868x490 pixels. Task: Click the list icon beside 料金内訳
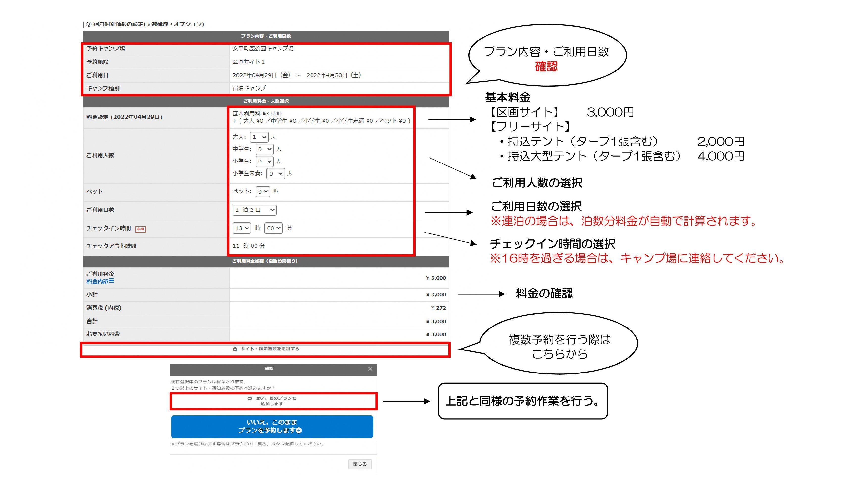point(112,281)
